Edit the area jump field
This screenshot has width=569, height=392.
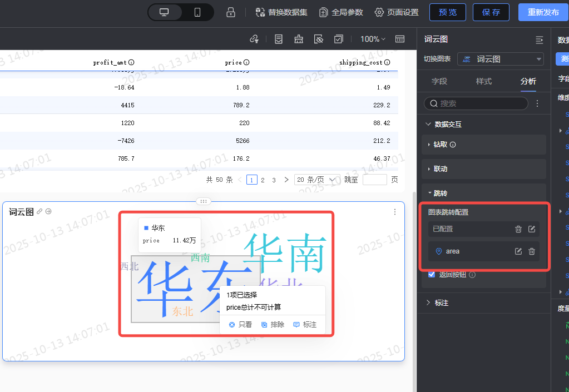click(x=518, y=251)
